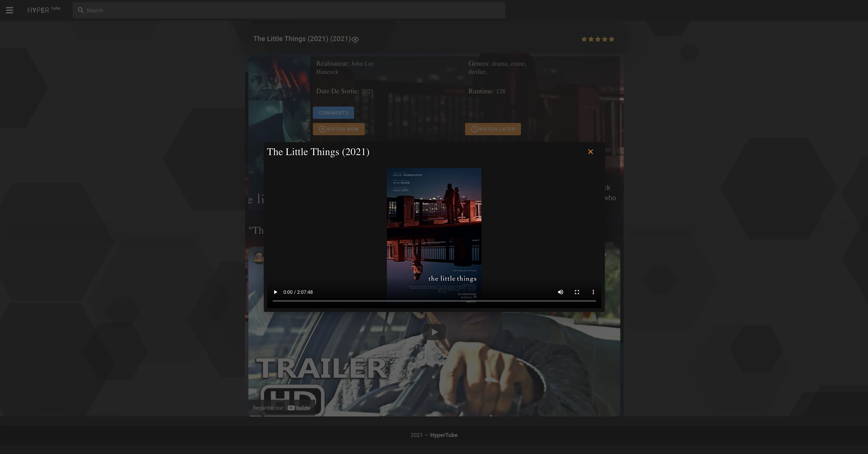Play the YouTube trailer
The width and height of the screenshot is (868, 454).
click(434, 332)
